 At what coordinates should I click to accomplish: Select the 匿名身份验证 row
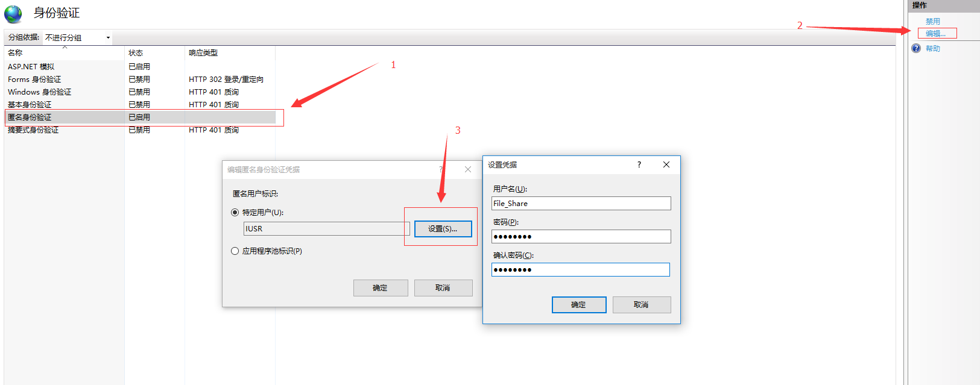140,117
